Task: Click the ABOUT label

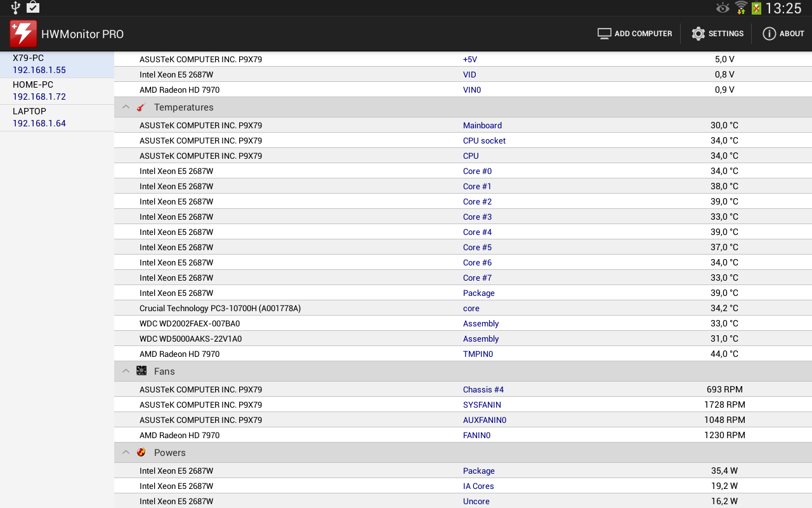Action: tap(792, 34)
